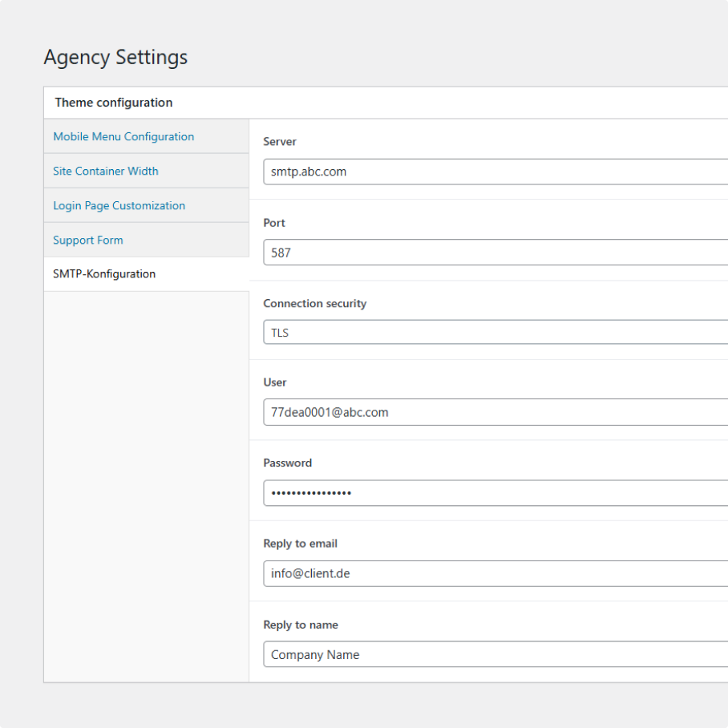728x728 pixels.
Task: Click the "Reply to name" label
Action: [301, 625]
